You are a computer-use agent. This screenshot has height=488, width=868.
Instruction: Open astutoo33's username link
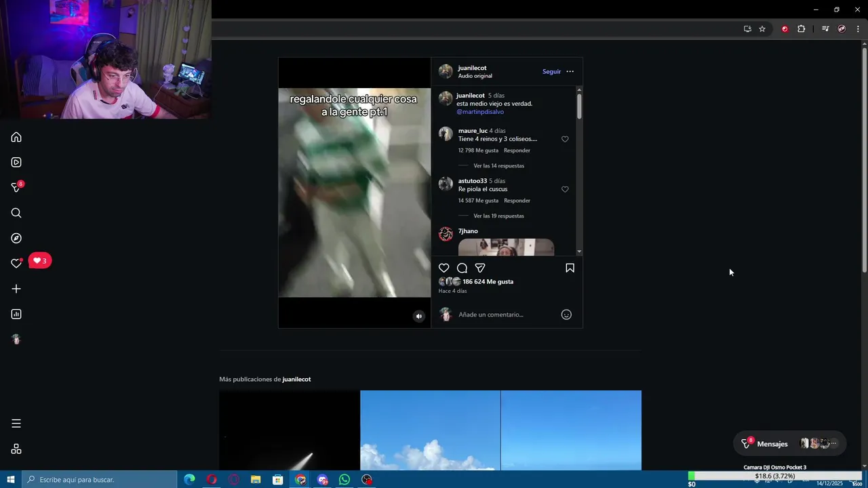tap(473, 181)
